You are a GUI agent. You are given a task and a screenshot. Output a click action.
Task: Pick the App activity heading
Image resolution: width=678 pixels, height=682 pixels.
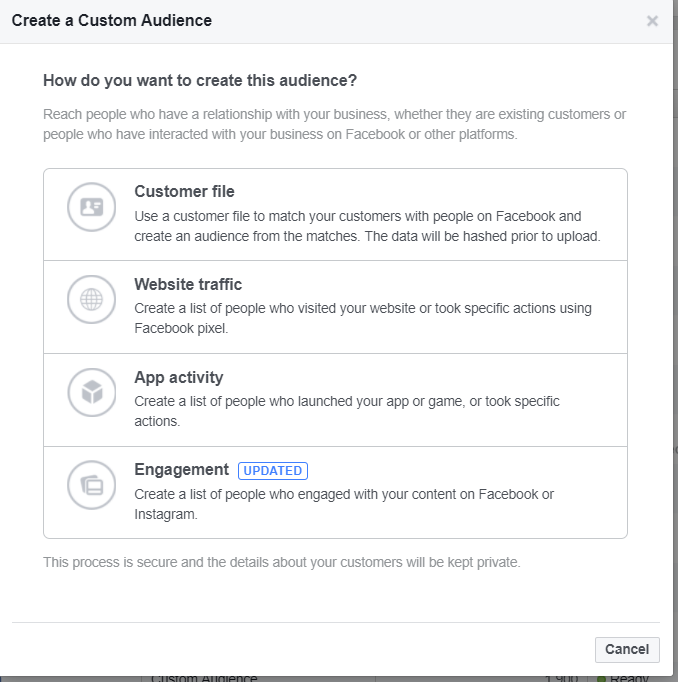178,377
